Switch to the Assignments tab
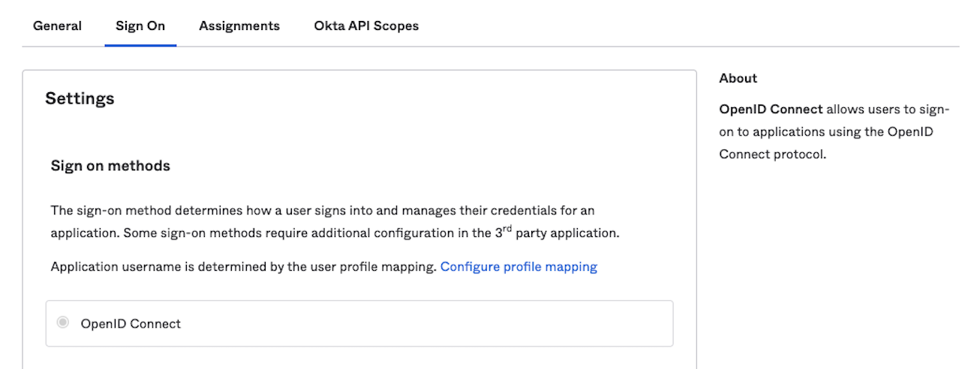The width and height of the screenshot is (980, 369). point(239,26)
